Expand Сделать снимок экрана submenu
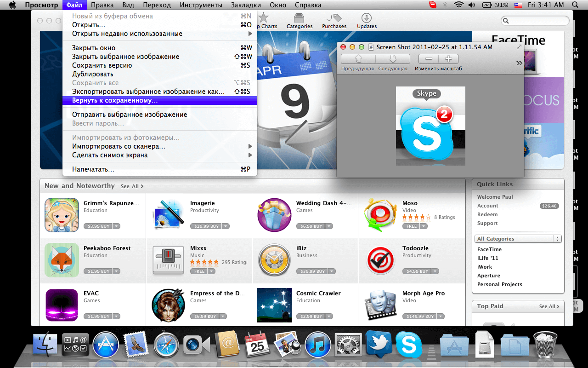Viewport: 588px width, 368px height. 160,155
